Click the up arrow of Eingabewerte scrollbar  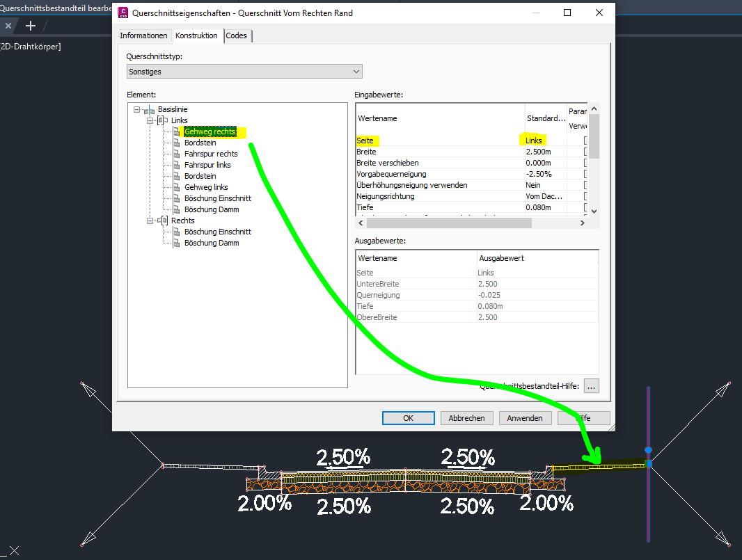coord(594,109)
